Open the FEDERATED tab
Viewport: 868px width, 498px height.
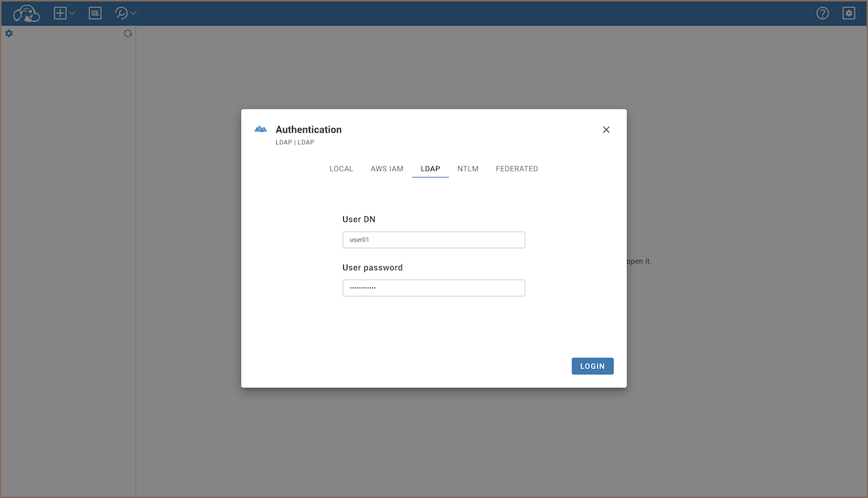tap(517, 169)
